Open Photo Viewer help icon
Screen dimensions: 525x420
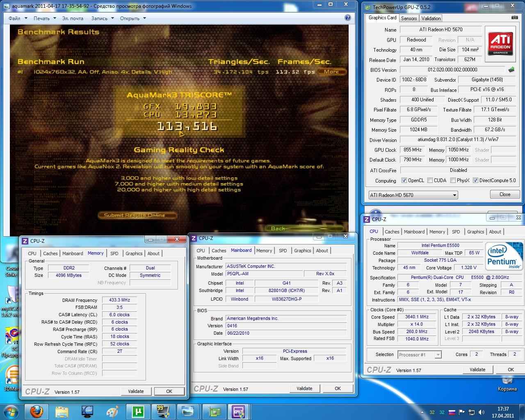[x=348, y=18]
